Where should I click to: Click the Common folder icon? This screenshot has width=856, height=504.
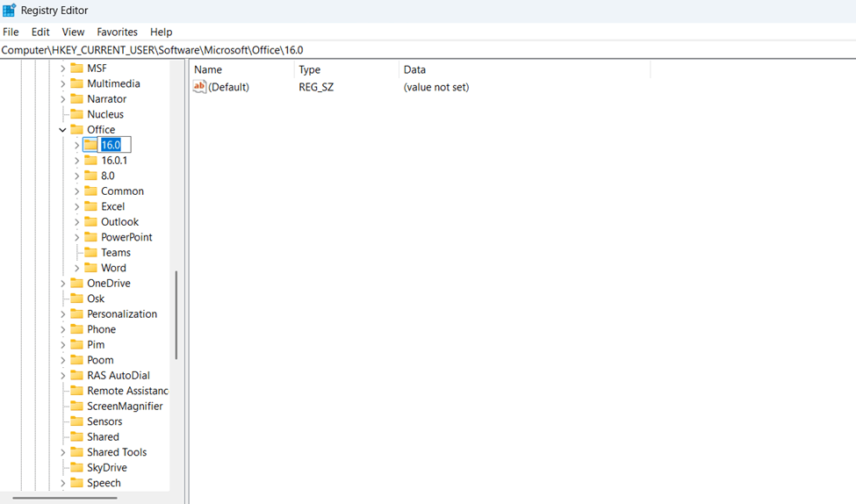click(90, 191)
